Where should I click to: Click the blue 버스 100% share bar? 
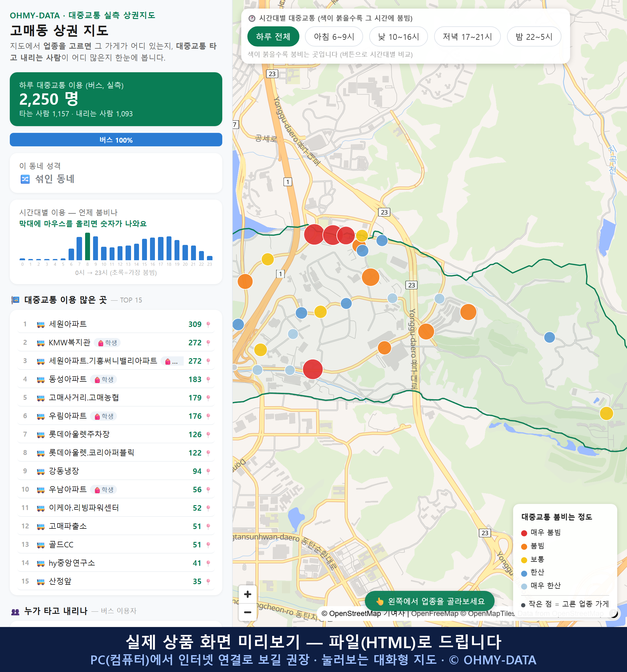click(116, 140)
